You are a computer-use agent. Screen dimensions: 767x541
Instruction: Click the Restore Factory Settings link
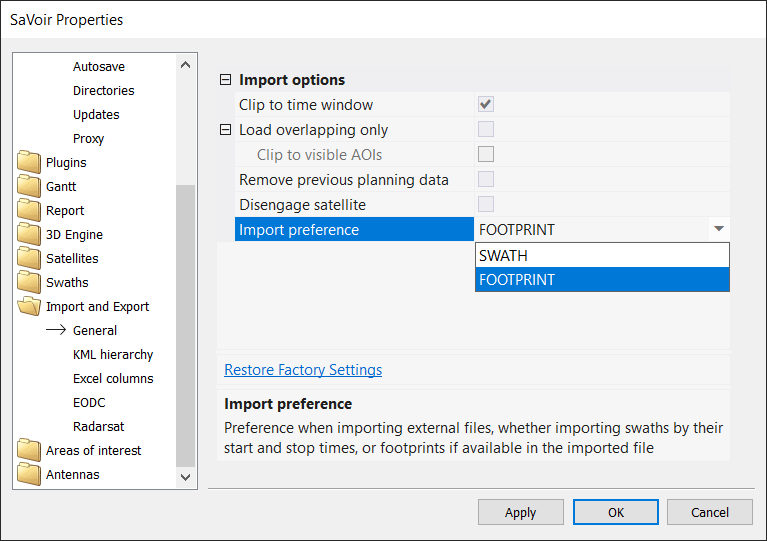pyautogui.click(x=303, y=370)
